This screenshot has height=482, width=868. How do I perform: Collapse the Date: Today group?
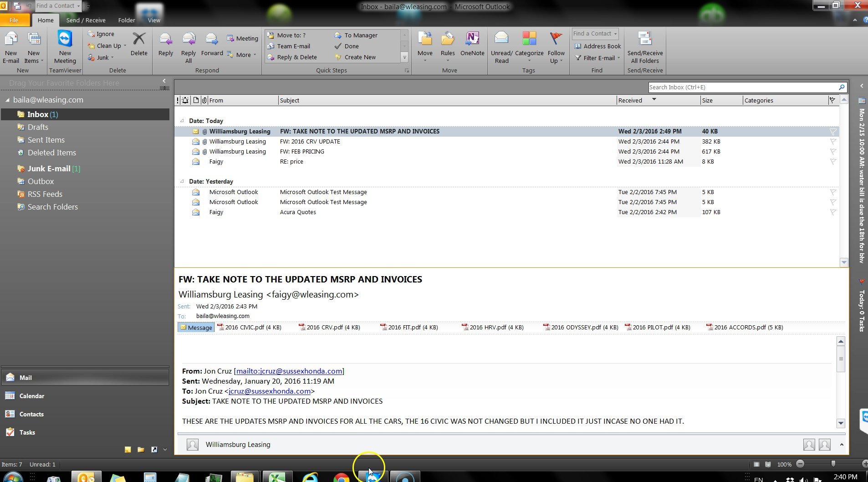click(183, 121)
